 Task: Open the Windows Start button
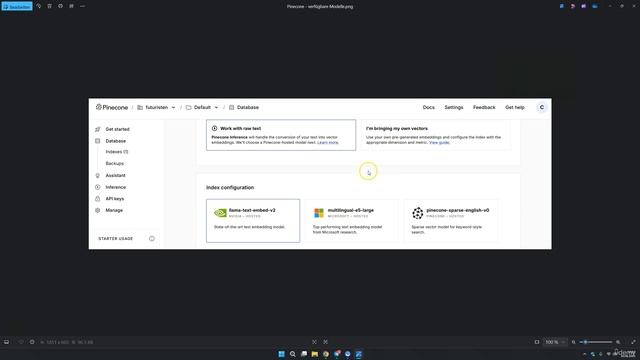click(x=282, y=354)
